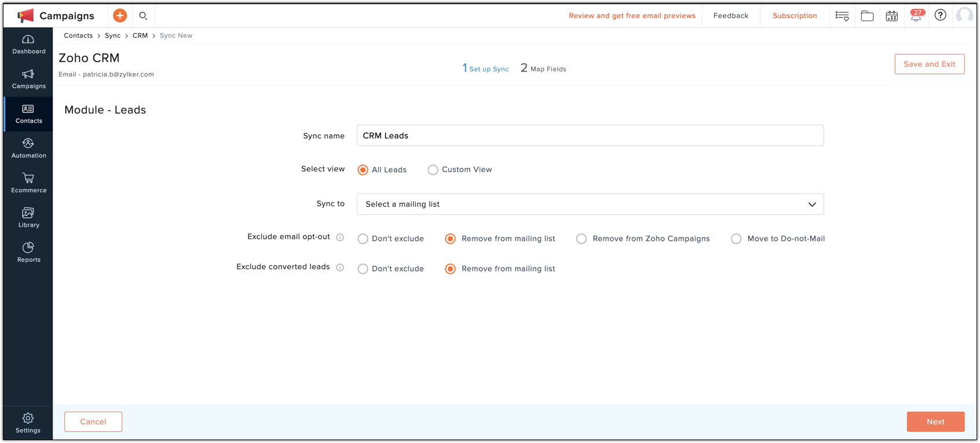
Task: Open the user profile avatar
Action: click(x=964, y=15)
